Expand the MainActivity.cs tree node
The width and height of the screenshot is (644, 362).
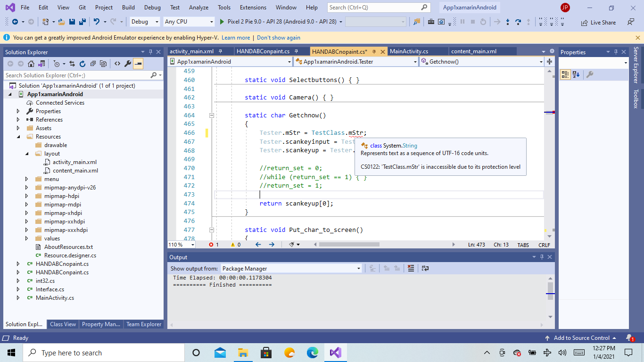pos(18,298)
